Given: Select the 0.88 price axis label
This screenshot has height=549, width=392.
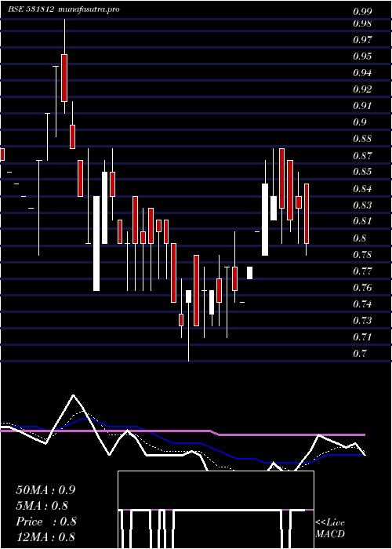Looking at the screenshot, I should [362, 139].
